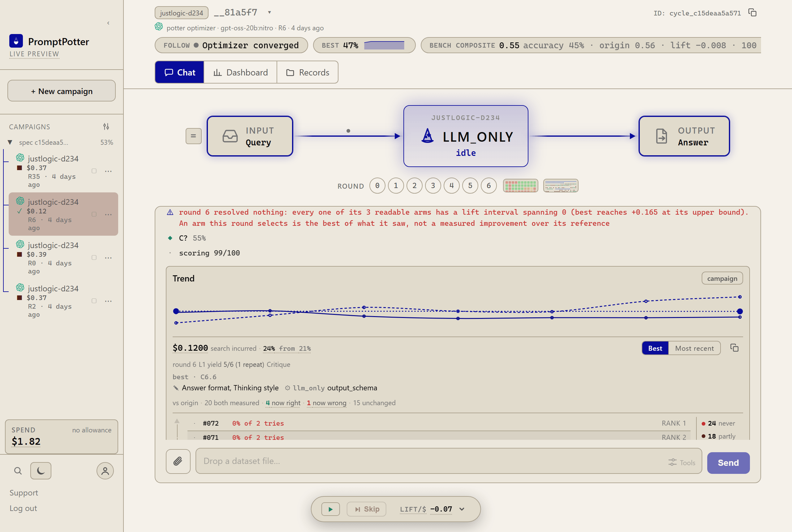The image size is (792, 532).
Task: Click the last point on Trend chart
Action: click(x=740, y=311)
